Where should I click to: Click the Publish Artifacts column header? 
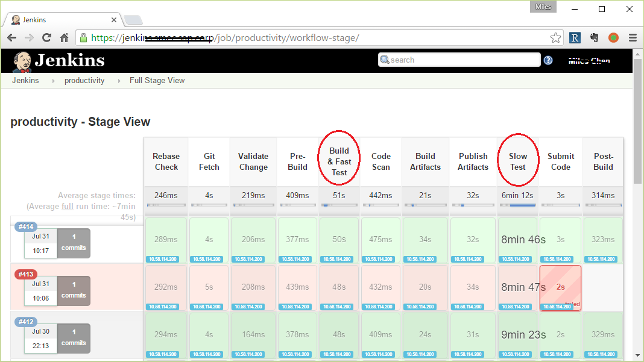click(473, 161)
